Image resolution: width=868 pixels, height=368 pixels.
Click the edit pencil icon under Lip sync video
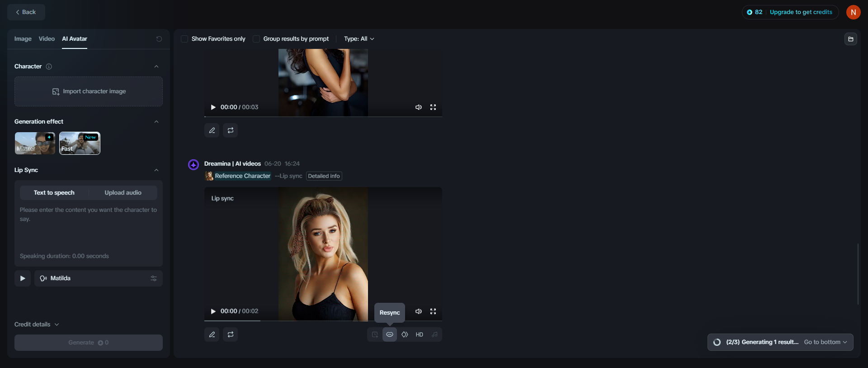[212, 335]
